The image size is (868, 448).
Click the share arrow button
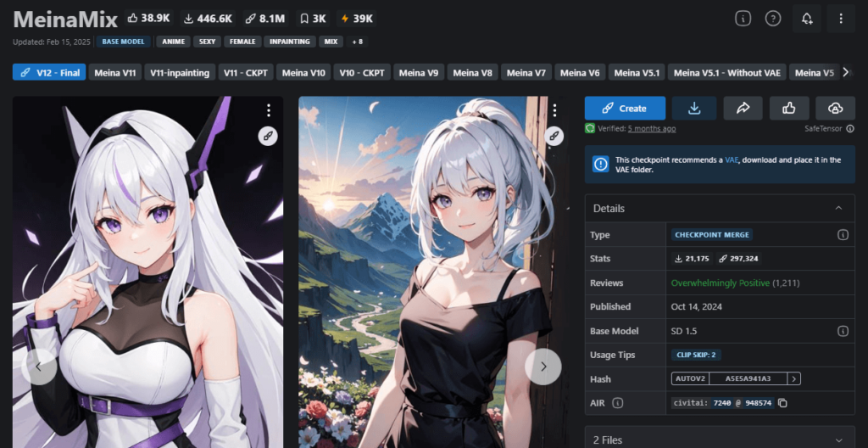(743, 108)
